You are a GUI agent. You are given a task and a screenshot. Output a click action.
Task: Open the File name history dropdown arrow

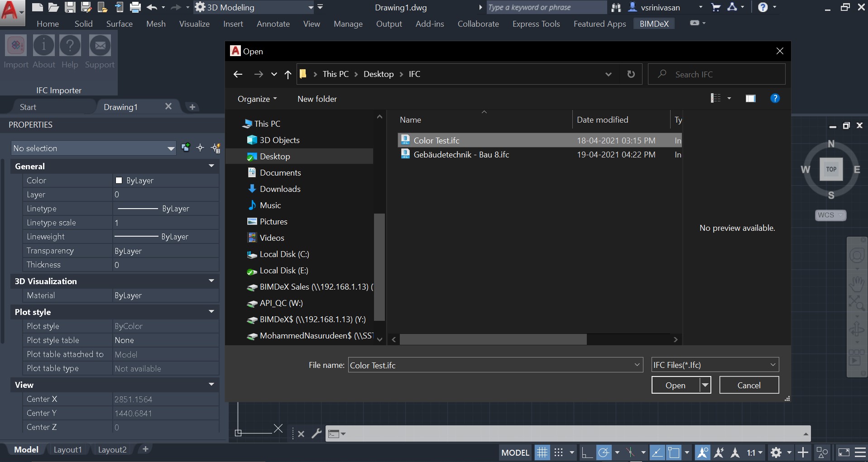(x=637, y=365)
